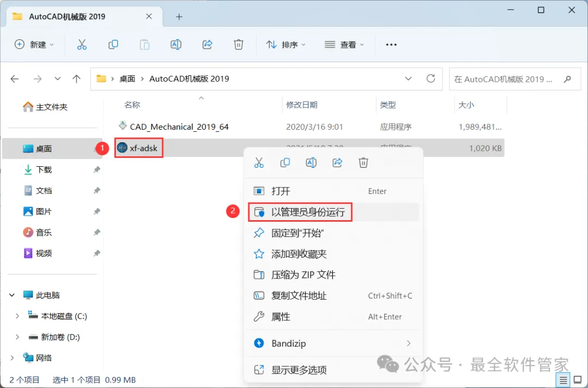Click the Copy icon in the context menu
This screenshot has width=588, height=388.
285,162
